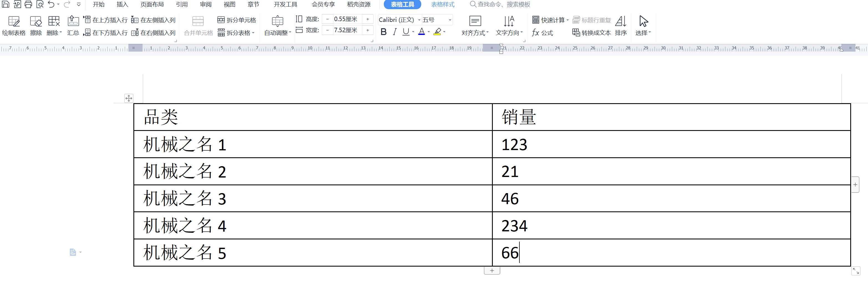
Task: Open Print Preview icon
Action: (x=40, y=4)
